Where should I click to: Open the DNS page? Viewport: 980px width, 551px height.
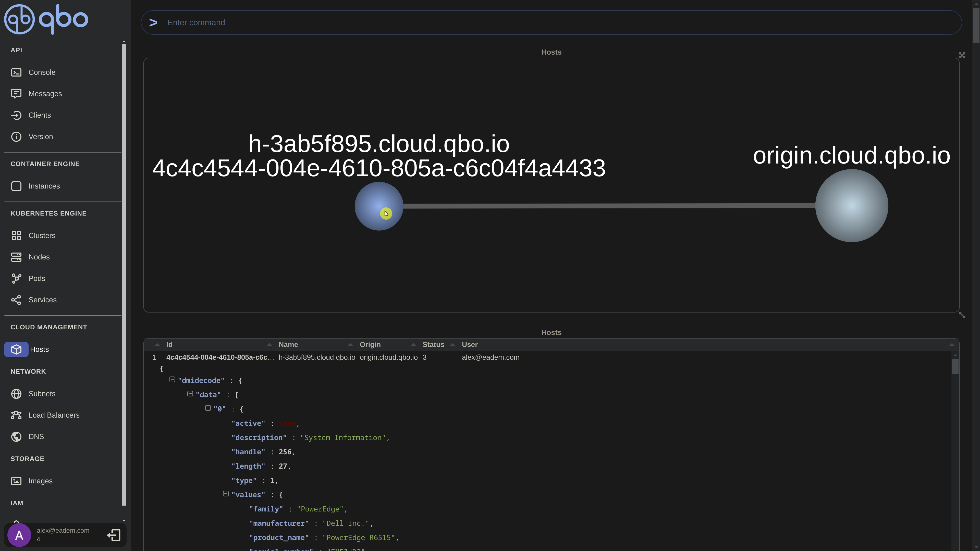(x=36, y=436)
